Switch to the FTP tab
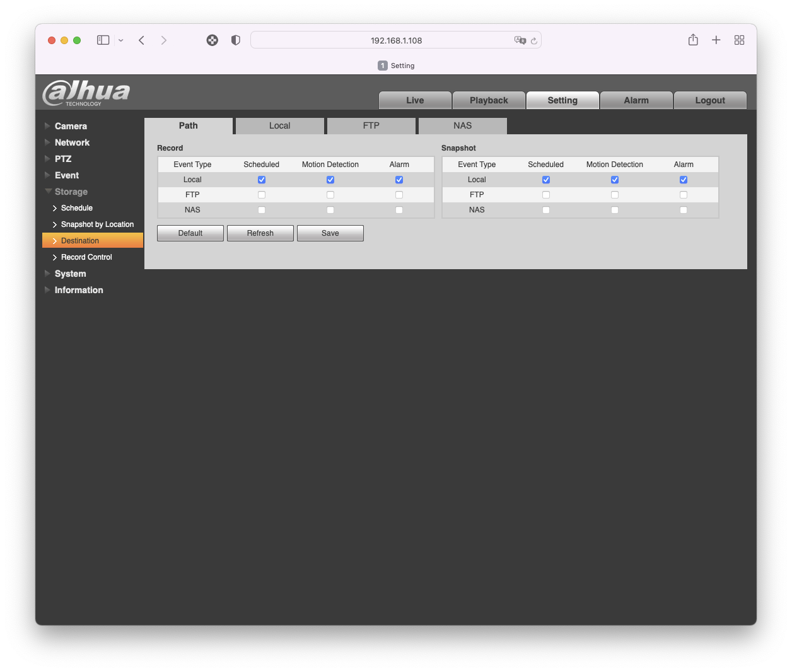 click(371, 126)
